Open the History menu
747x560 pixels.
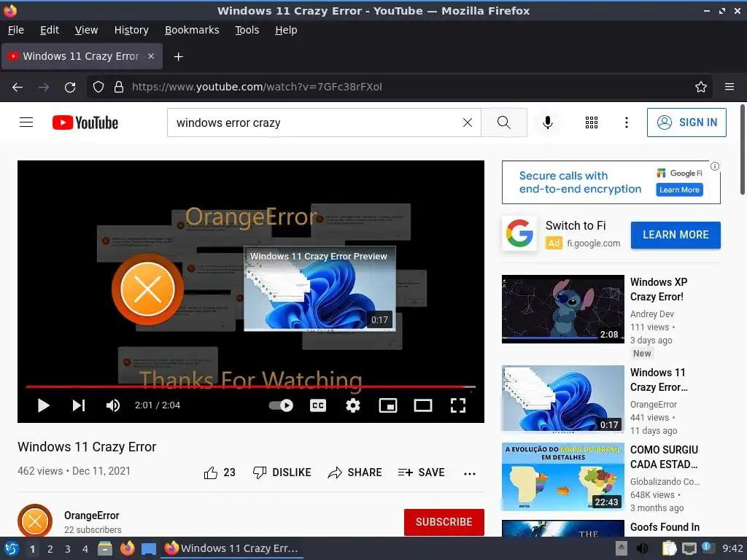click(x=131, y=30)
